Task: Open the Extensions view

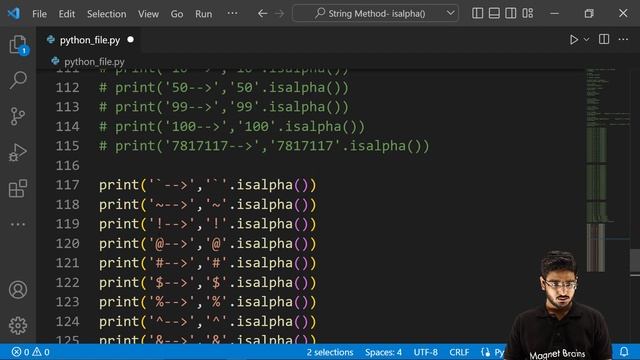Action: [18, 189]
